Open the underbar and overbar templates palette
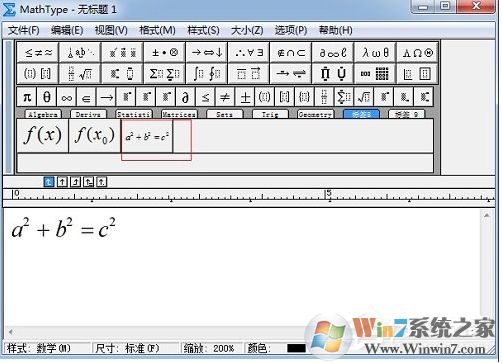Viewport: 502px width, 363px height. 249,73
